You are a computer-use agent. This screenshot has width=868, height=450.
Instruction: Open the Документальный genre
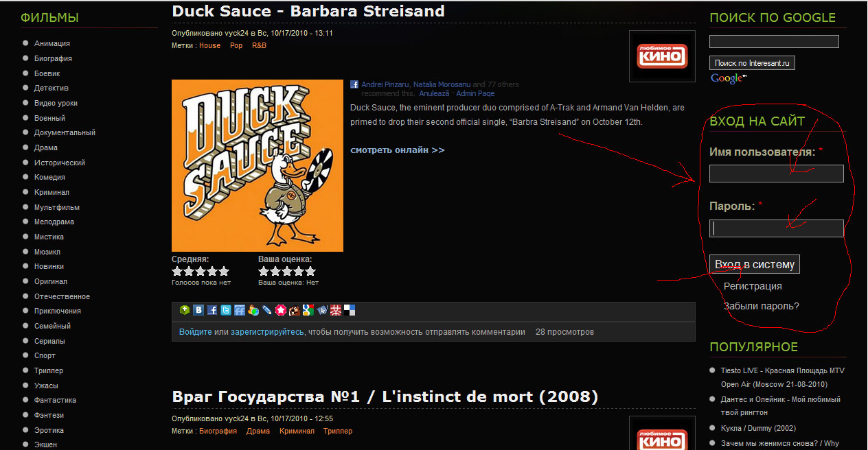tap(65, 132)
